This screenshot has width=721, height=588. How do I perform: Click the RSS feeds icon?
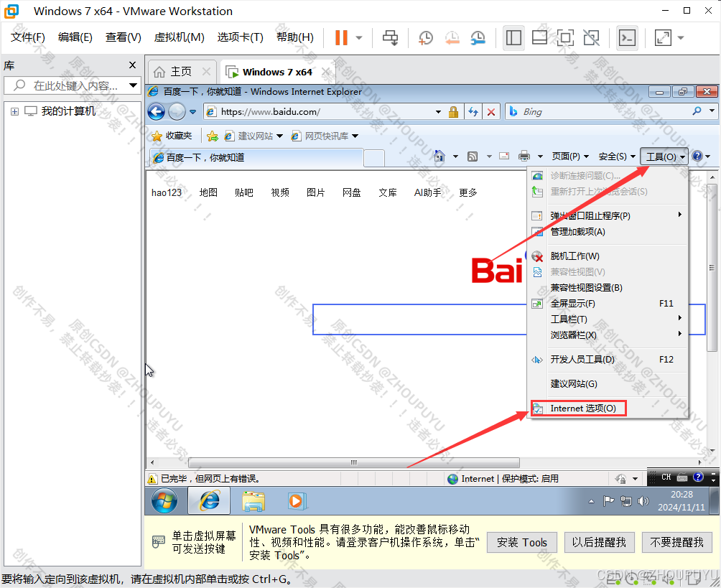[473, 157]
